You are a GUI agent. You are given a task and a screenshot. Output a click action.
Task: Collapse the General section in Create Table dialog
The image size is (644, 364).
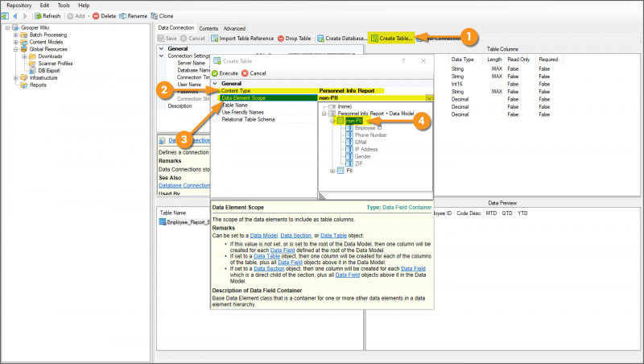click(215, 84)
